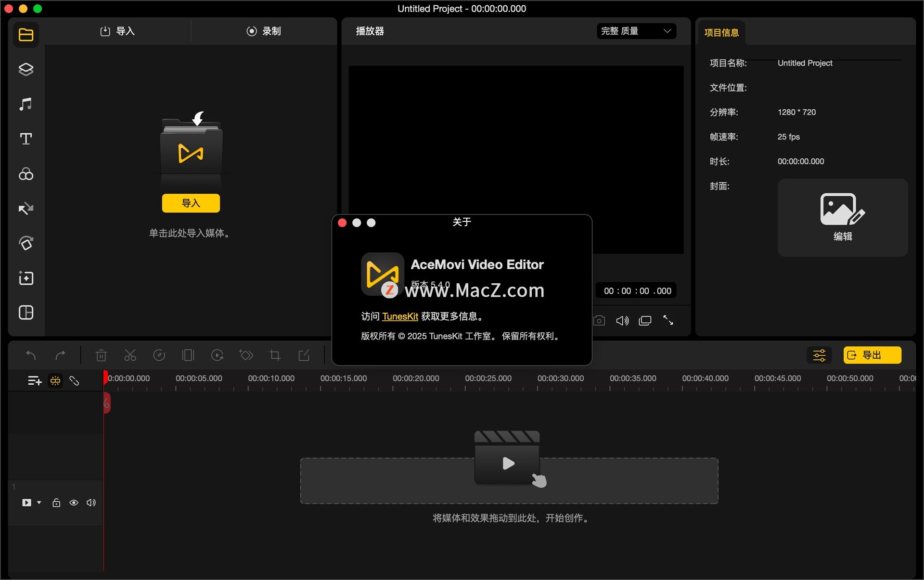Click the Freeze frame toolbar icon

pyautogui.click(x=188, y=355)
